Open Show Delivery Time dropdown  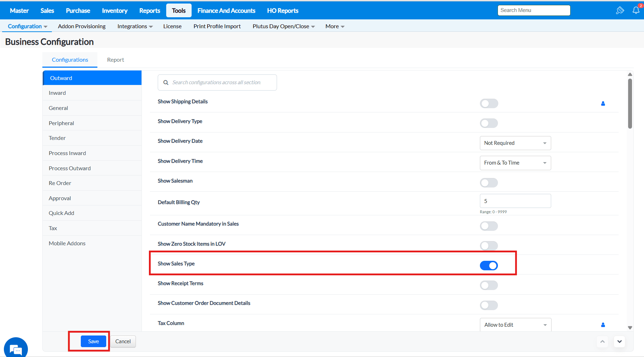coord(515,163)
